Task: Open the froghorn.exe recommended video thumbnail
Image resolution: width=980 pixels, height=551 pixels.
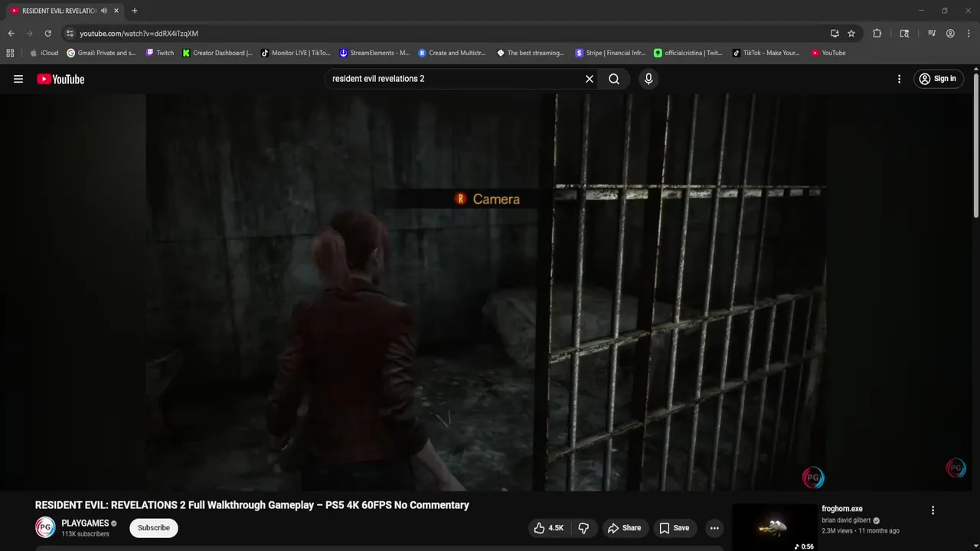Action: click(x=774, y=527)
